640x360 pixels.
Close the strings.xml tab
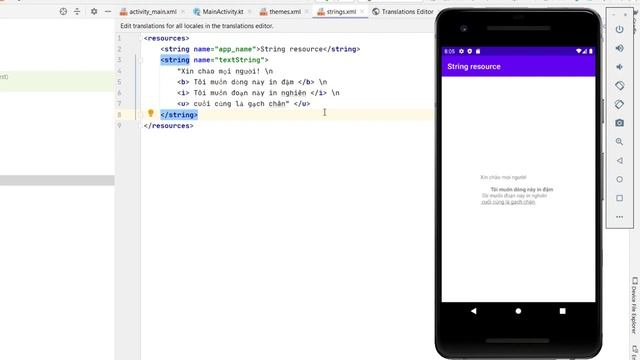click(362, 12)
